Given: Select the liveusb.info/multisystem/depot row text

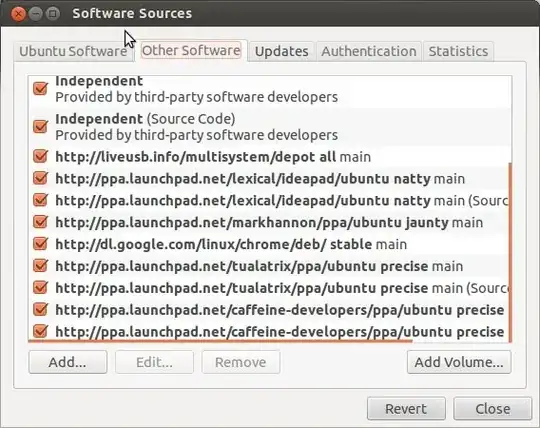Looking at the screenshot, I should 213,157.
